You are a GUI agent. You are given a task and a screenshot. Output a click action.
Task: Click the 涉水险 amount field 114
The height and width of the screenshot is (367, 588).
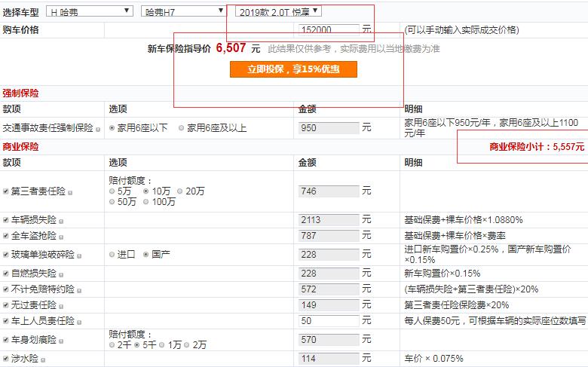[x=329, y=359]
